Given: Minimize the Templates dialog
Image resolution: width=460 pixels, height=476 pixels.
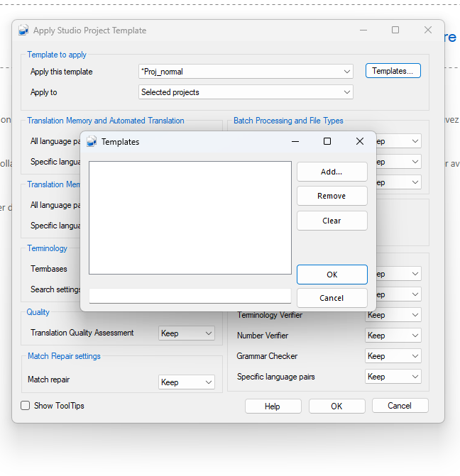Looking at the screenshot, I should click(x=295, y=141).
